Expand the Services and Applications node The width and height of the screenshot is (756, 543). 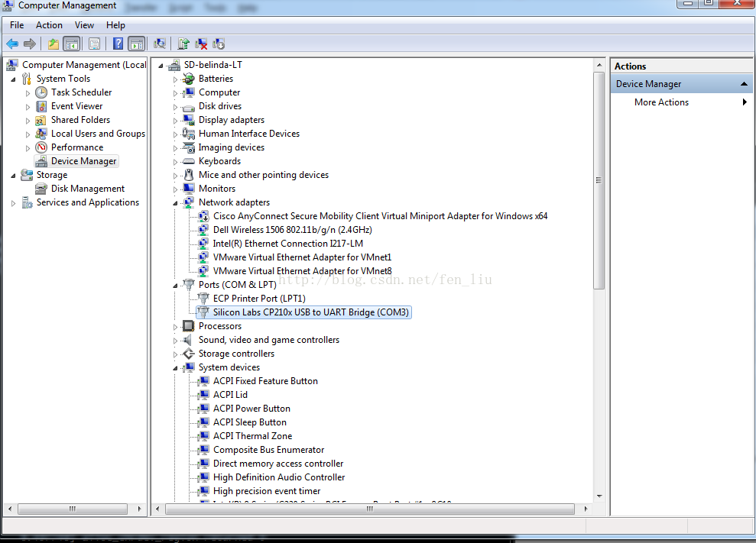(14, 202)
